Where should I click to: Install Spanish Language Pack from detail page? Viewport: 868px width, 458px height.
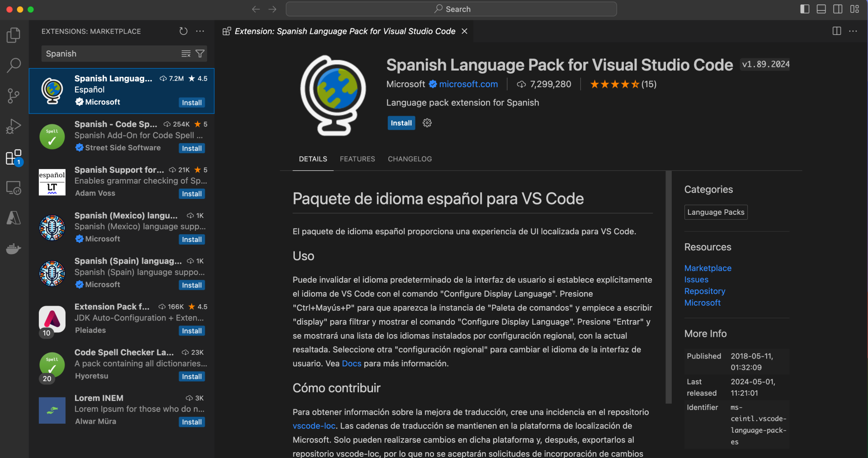click(x=401, y=123)
